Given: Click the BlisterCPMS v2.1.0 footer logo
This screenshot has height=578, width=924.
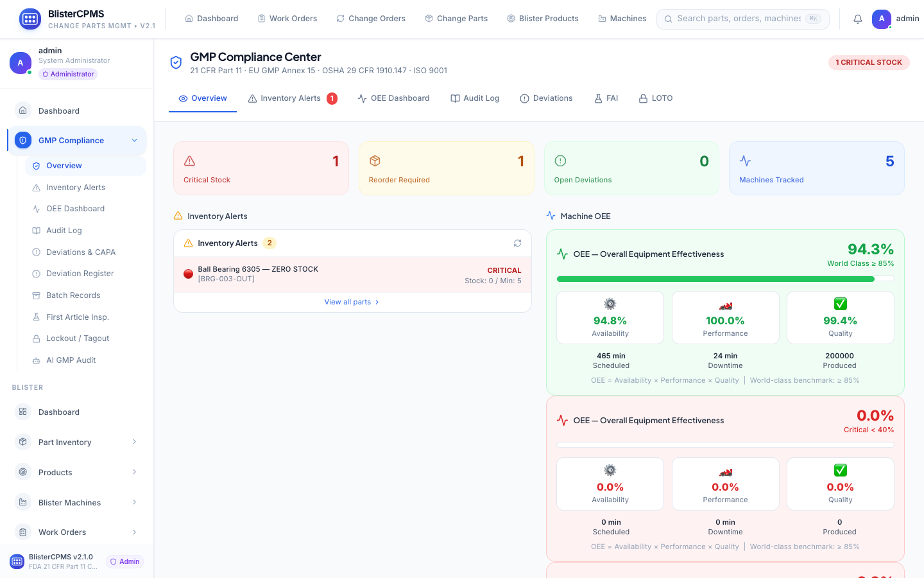Looking at the screenshot, I should [17, 561].
